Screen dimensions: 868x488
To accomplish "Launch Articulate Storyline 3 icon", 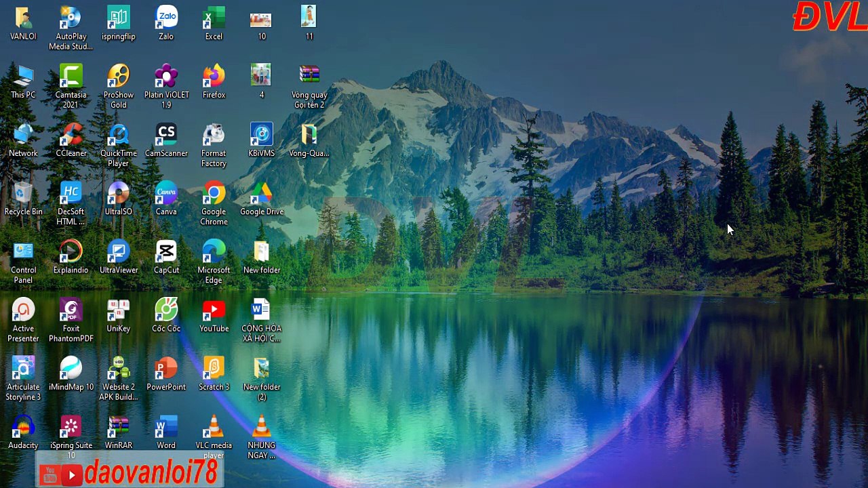I will click(23, 368).
